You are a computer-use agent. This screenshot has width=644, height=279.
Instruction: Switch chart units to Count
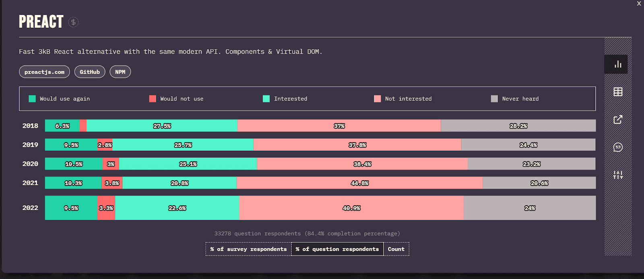click(396, 249)
